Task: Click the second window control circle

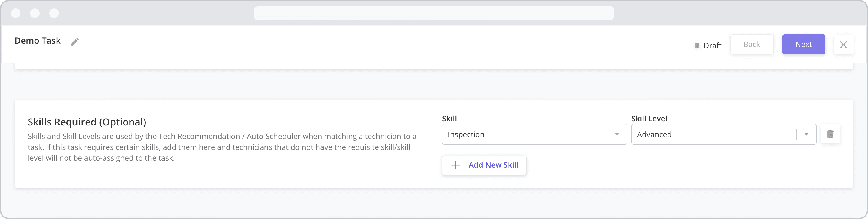Action: tap(35, 13)
